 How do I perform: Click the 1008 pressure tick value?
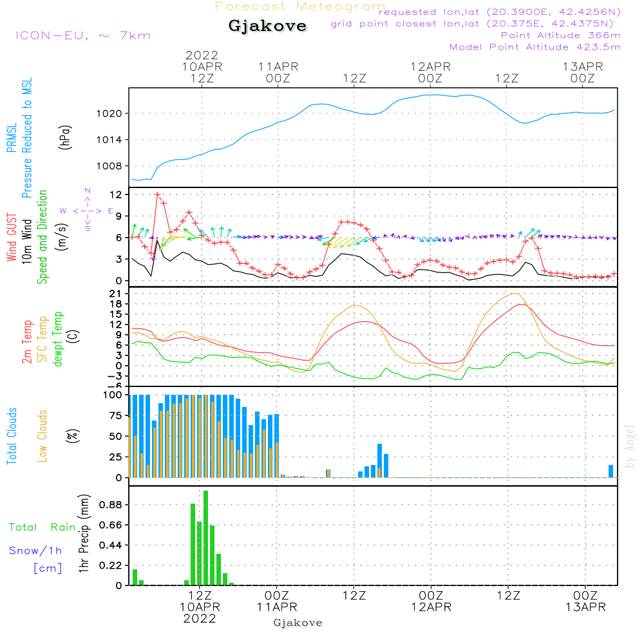tap(109, 166)
